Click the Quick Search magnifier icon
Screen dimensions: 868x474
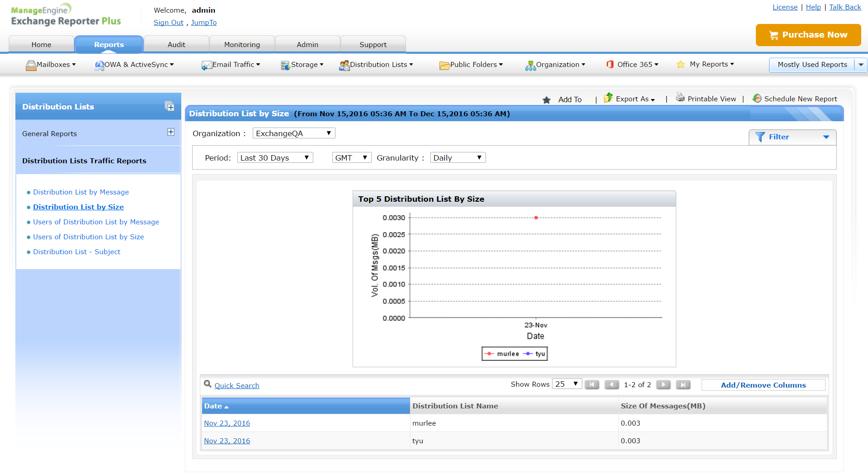(x=208, y=384)
